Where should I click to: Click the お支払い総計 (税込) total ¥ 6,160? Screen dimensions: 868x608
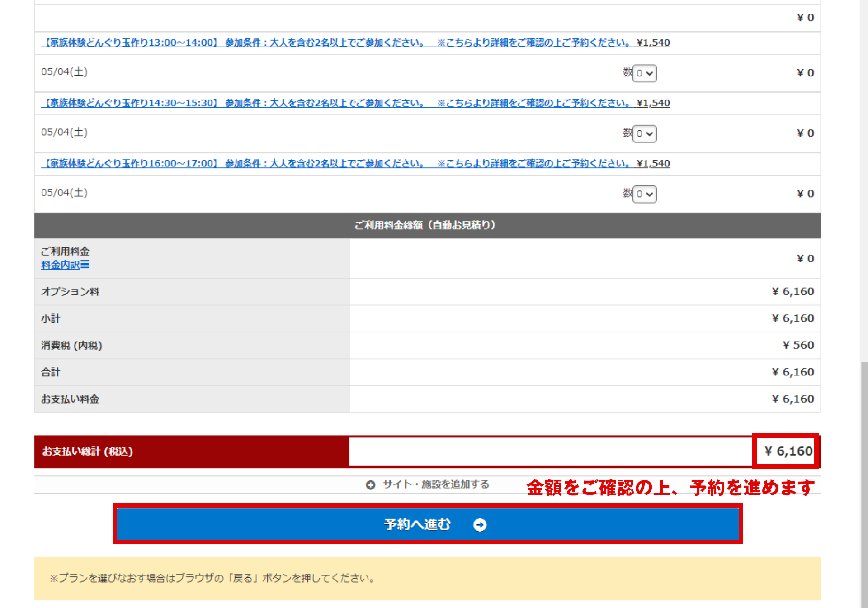click(788, 451)
